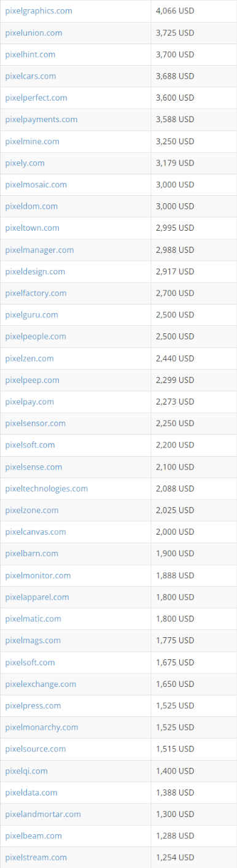This screenshot has height=868, width=237.
Task: Click the pixeltown.com domain
Action: point(33,228)
